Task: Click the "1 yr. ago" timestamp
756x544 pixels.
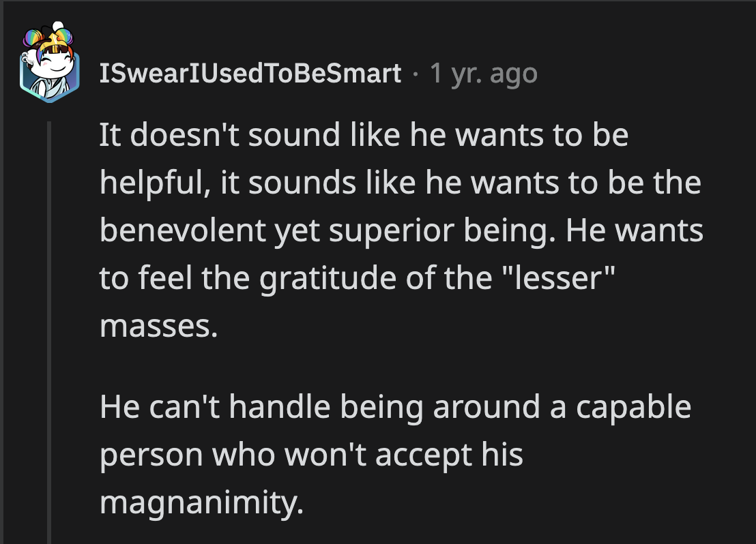Action: point(484,74)
